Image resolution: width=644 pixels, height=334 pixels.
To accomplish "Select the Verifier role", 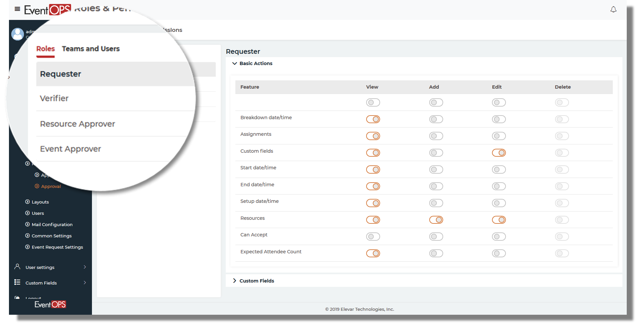I will click(116, 98).
